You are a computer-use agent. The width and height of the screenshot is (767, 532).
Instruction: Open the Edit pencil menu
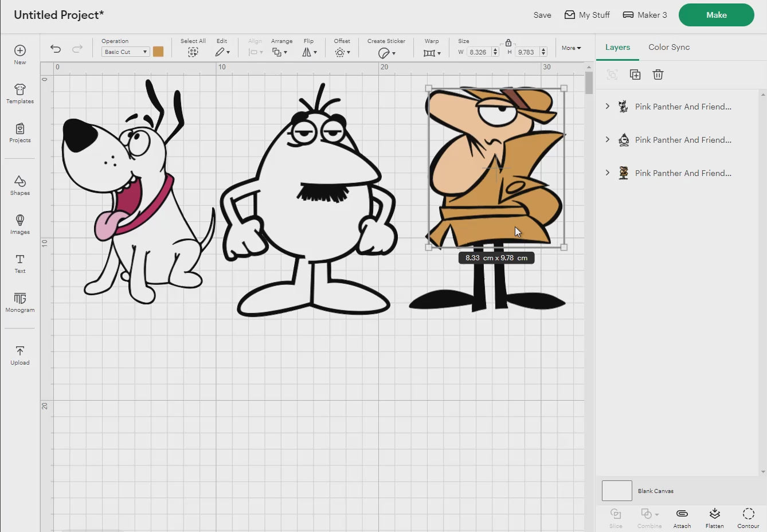pyautogui.click(x=222, y=52)
